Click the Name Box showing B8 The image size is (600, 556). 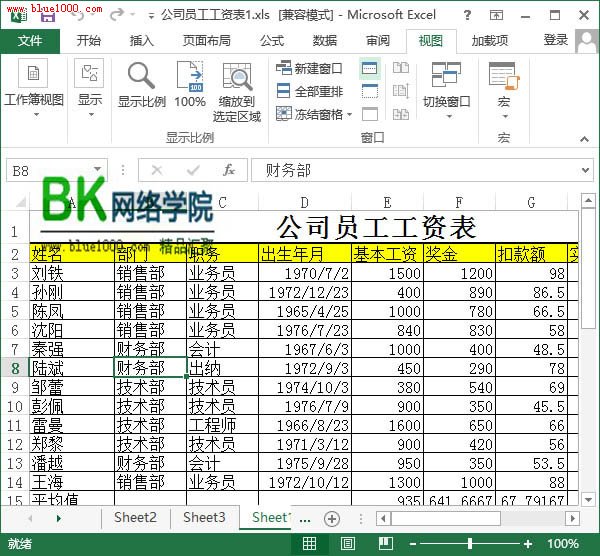[49, 170]
